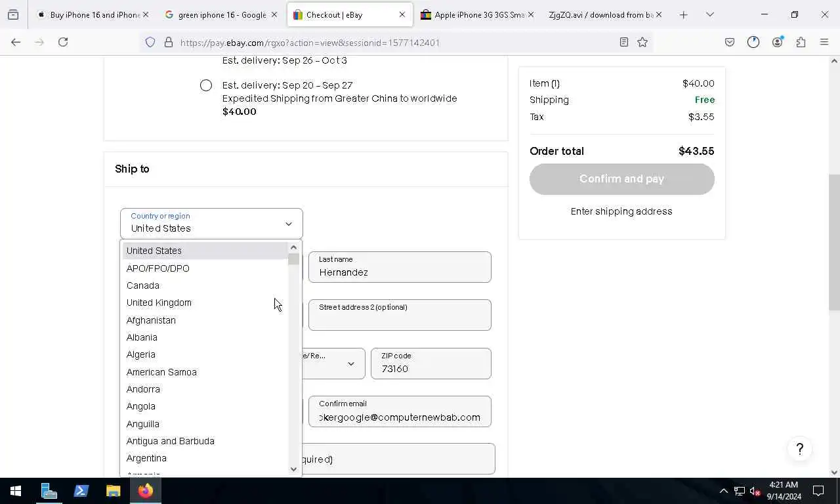
Task: Open the eBay help question-mark button
Action: pos(799,449)
